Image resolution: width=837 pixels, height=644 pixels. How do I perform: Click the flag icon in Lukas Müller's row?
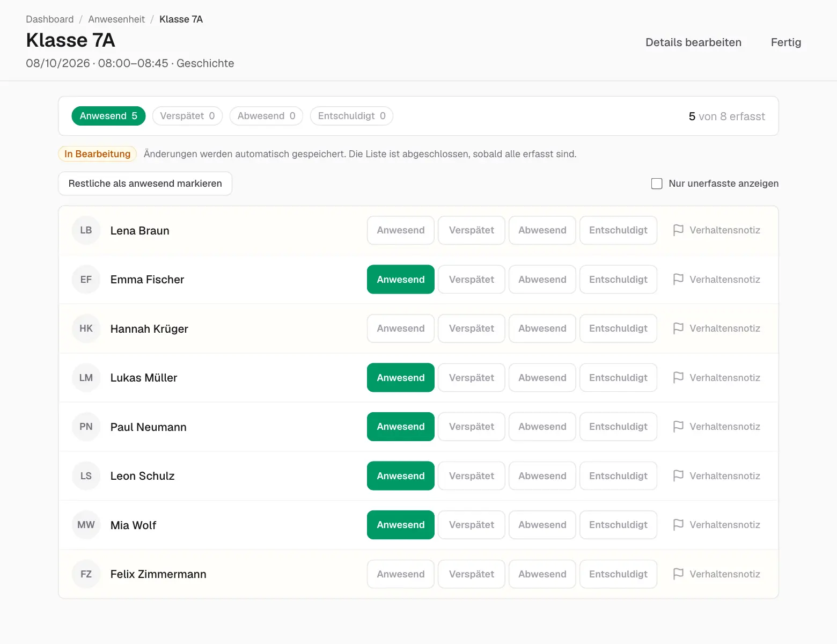678,378
